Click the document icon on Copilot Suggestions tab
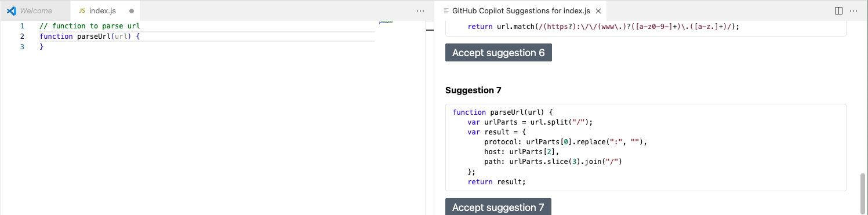868x215 pixels. [446, 10]
